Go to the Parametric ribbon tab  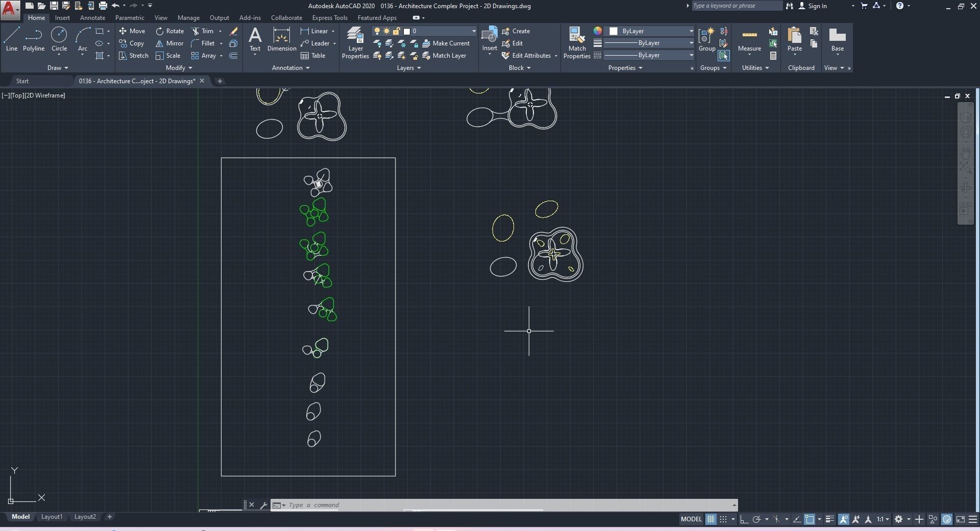[130, 18]
